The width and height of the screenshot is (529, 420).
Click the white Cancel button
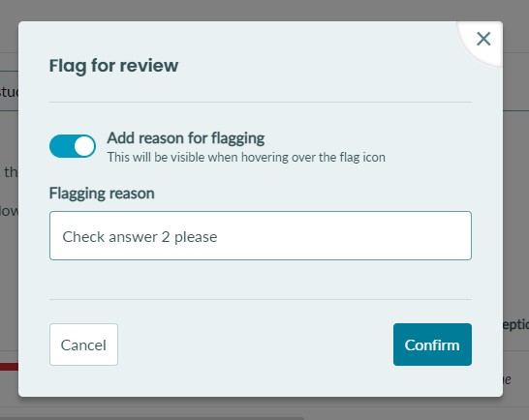point(83,345)
